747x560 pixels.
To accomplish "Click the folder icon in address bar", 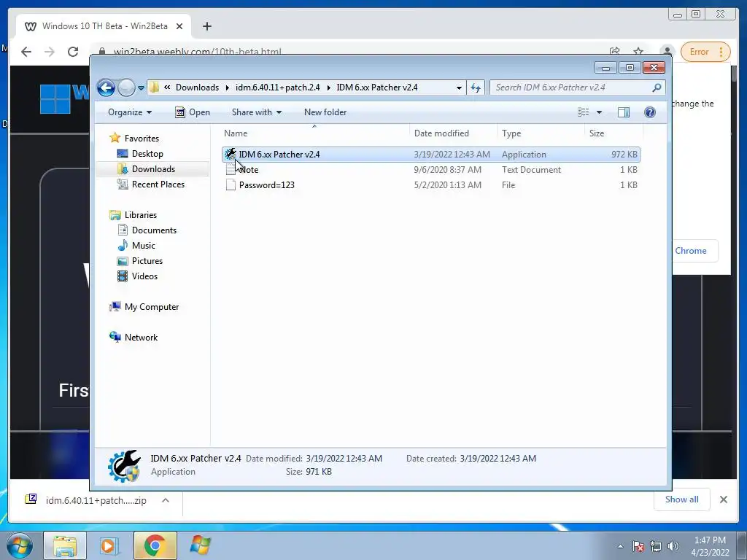I will pos(154,87).
